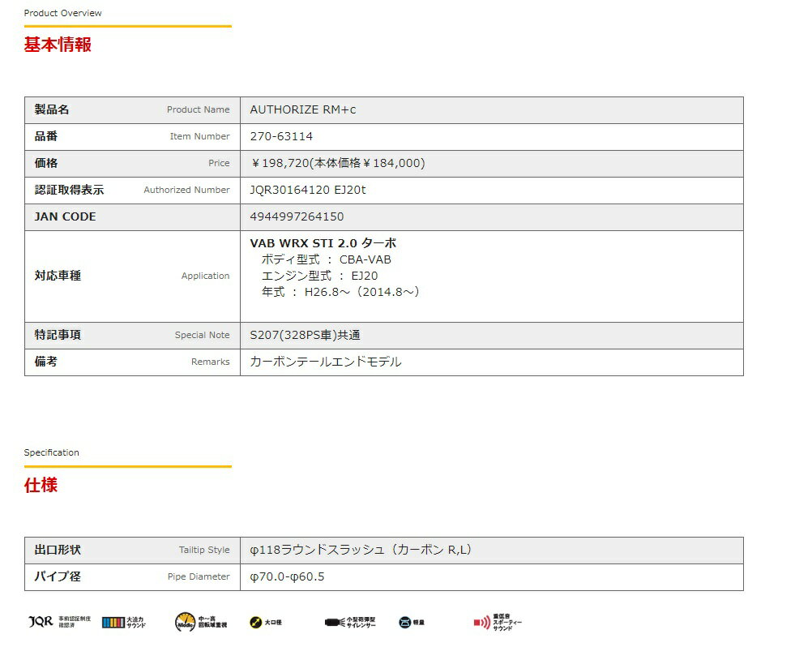This screenshot has width=812, height=647.
Task: Click the red sound-wave 重低音 icon
Action: [481, 623]
